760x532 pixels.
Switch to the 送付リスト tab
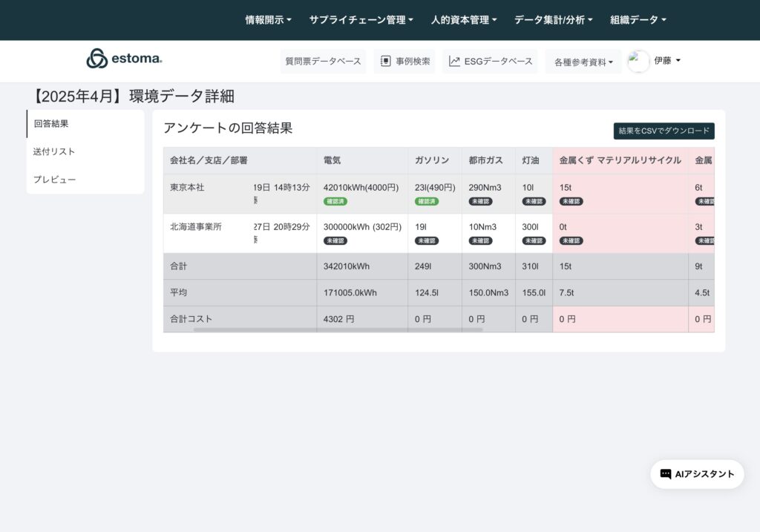coord(54,151)
